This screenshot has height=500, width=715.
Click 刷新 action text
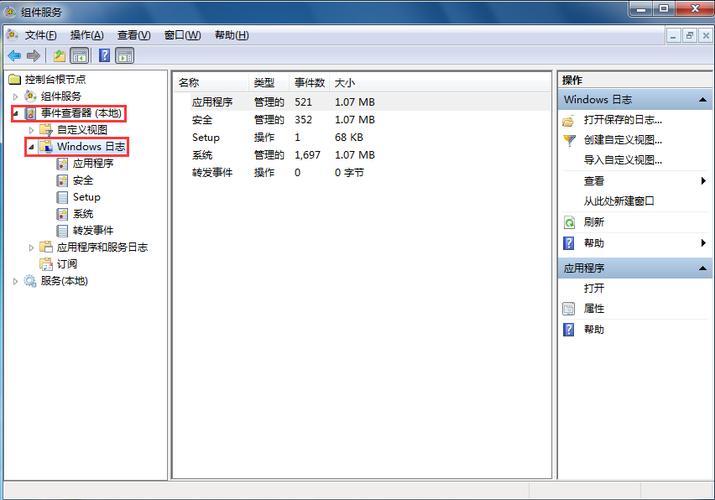[x=594, y=222]
